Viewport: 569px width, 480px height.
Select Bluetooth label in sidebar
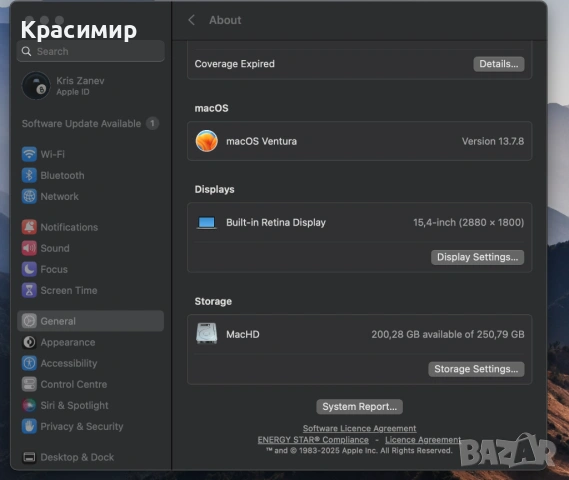(x=62, y=175)
